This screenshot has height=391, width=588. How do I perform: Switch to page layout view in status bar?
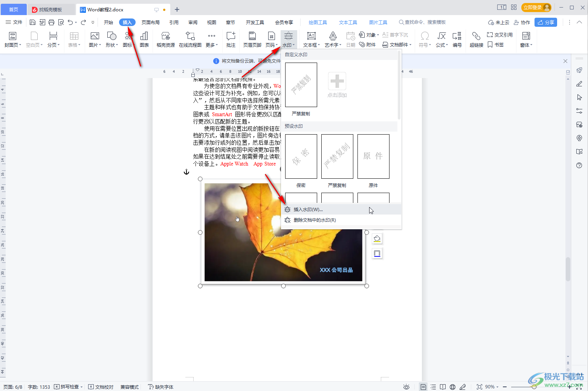pyautogui.click(x=423, y=387)
